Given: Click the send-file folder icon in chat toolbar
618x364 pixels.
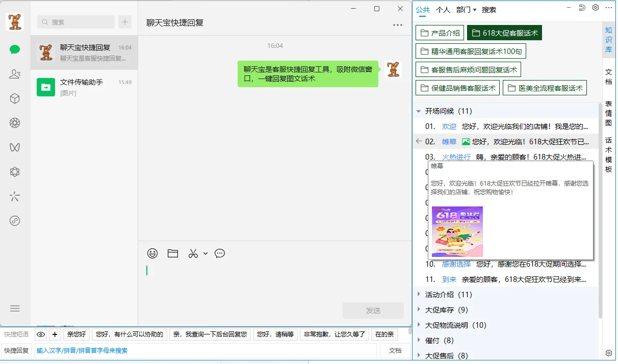Looking at the screenshot, I should (173, 253).
